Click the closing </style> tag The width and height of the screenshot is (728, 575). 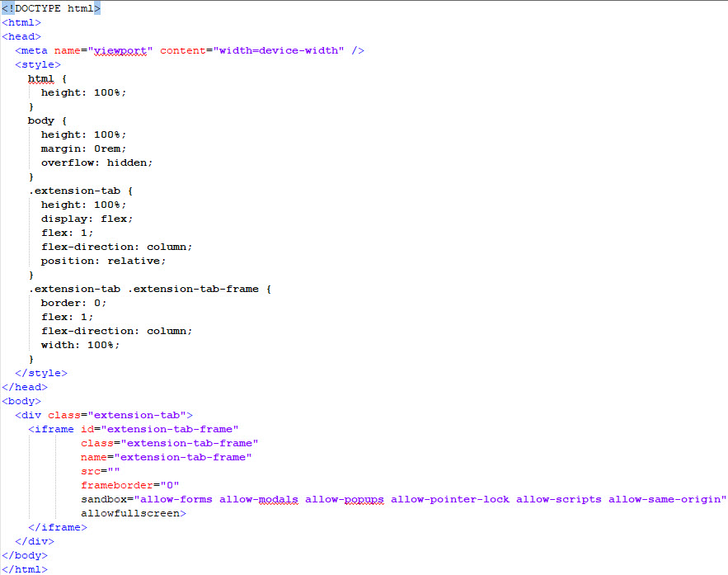41,373
